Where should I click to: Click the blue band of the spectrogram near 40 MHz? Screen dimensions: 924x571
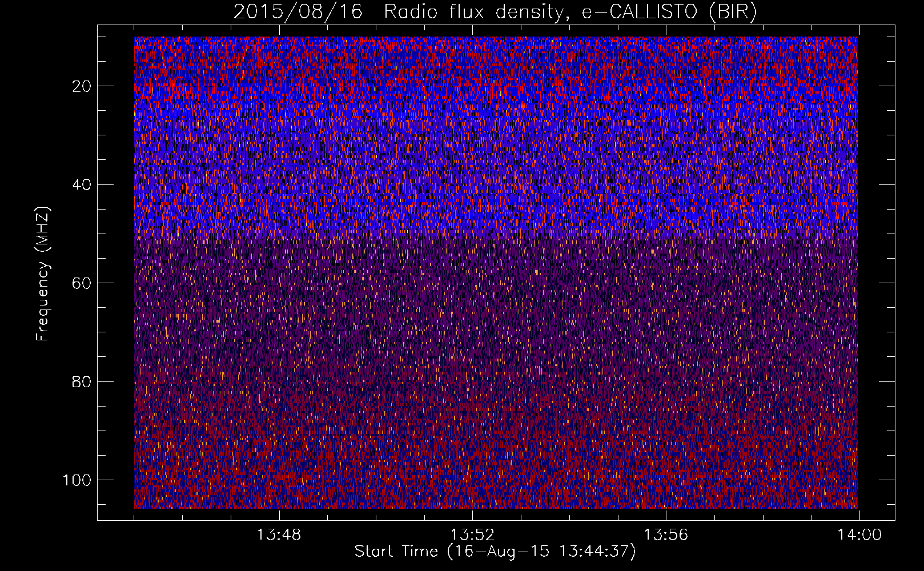point(496,185)
